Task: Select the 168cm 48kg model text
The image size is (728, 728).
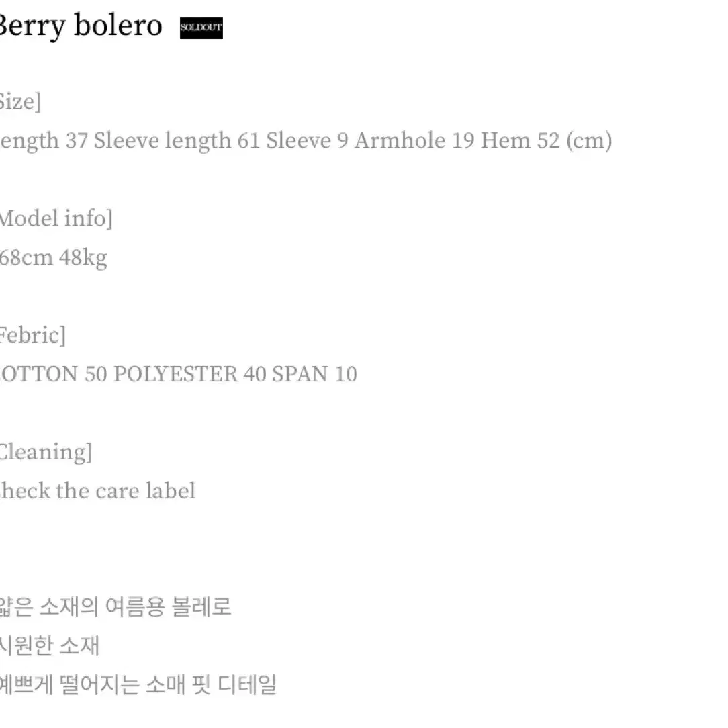Action: point(54,258)
